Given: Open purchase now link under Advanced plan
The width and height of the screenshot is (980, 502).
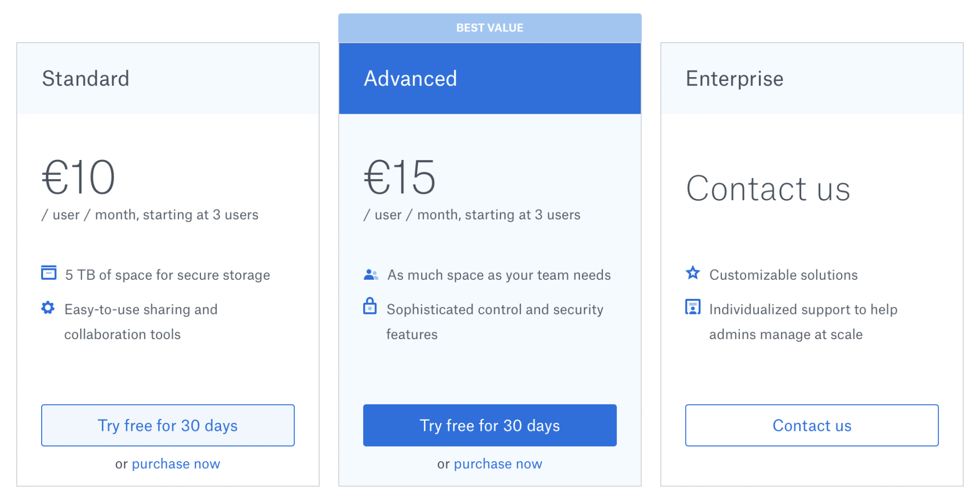Looking at the screenshot, I should pyautogui.click(x=498, y=463).
